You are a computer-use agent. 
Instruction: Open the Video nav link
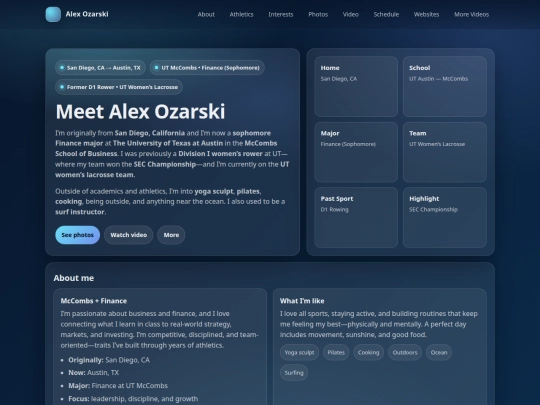[x=351, y=14]
